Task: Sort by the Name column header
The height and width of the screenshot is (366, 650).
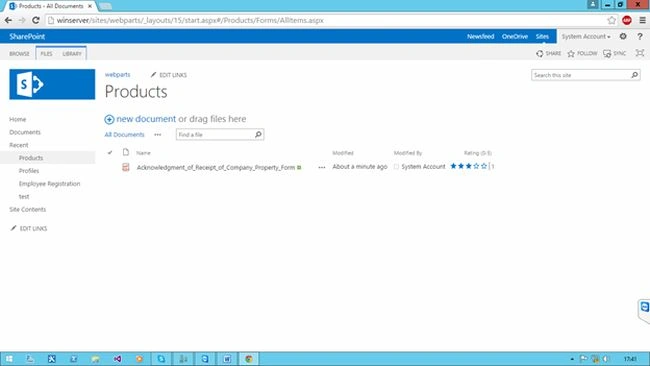Action: point(143,153)
